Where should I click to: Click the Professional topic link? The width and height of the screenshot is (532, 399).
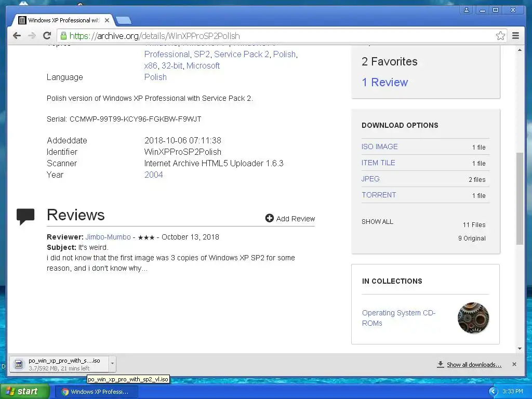167,54
